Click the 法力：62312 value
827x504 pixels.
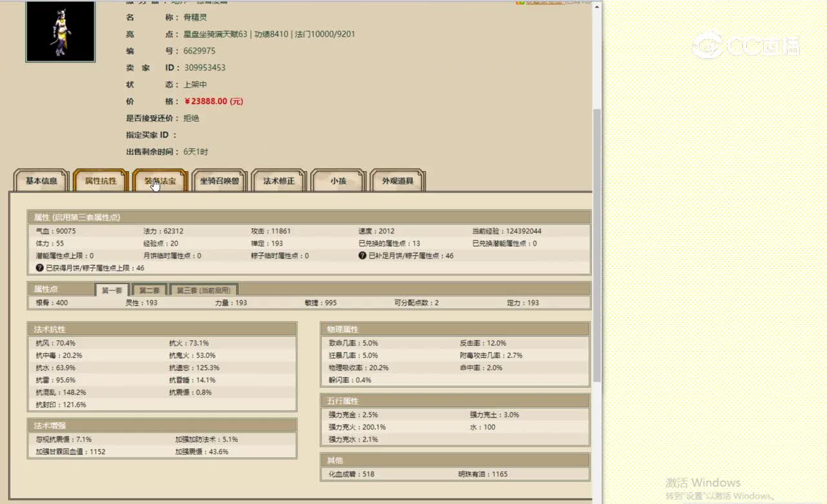(x=163, y=231)
